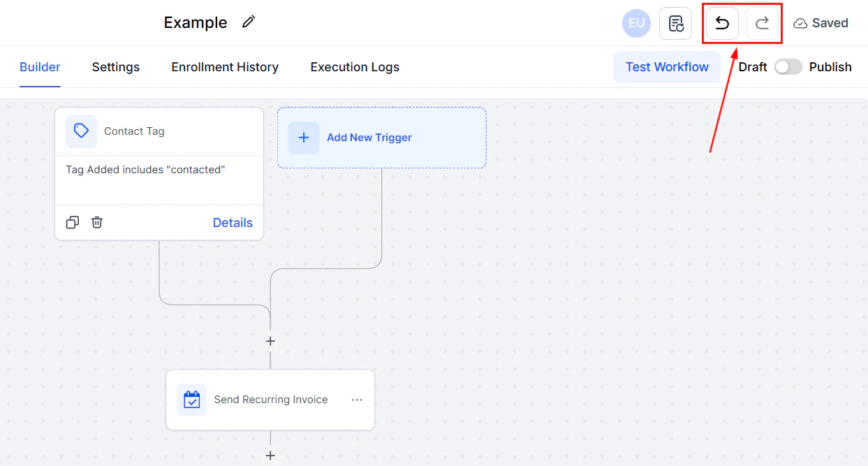Viewport: 868px width, 466px height.
Task: Click the EU user avatar
Action: click(636, 23)
